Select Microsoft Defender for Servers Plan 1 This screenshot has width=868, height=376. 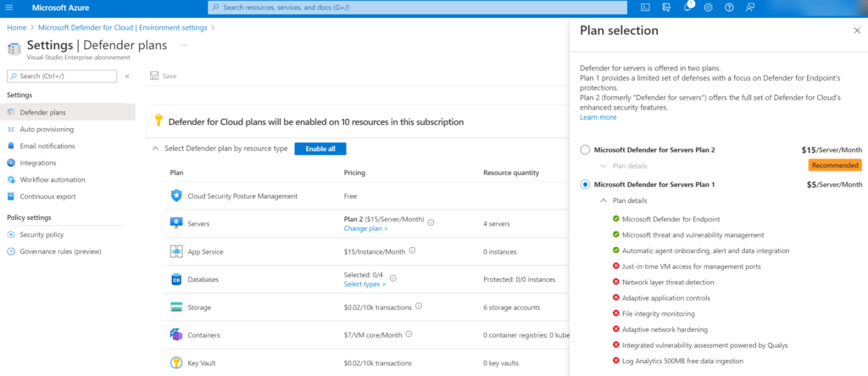coord(585,184)
